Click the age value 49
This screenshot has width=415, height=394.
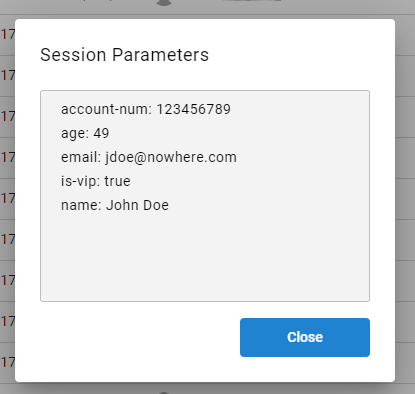click(x=101, y=133)
